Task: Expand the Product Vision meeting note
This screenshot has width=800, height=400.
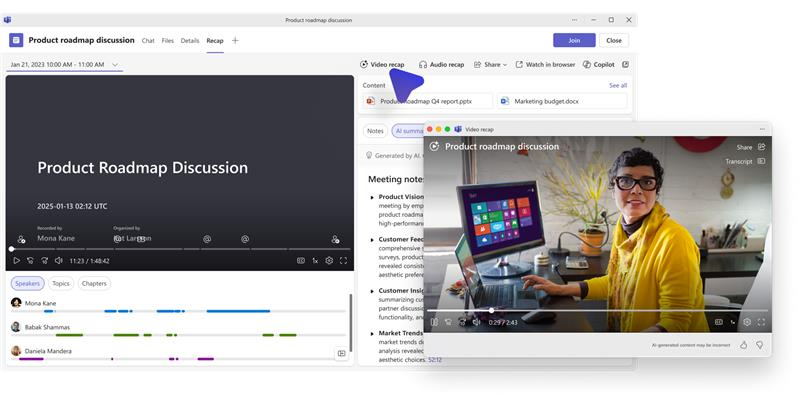Action: pos(373,197)
